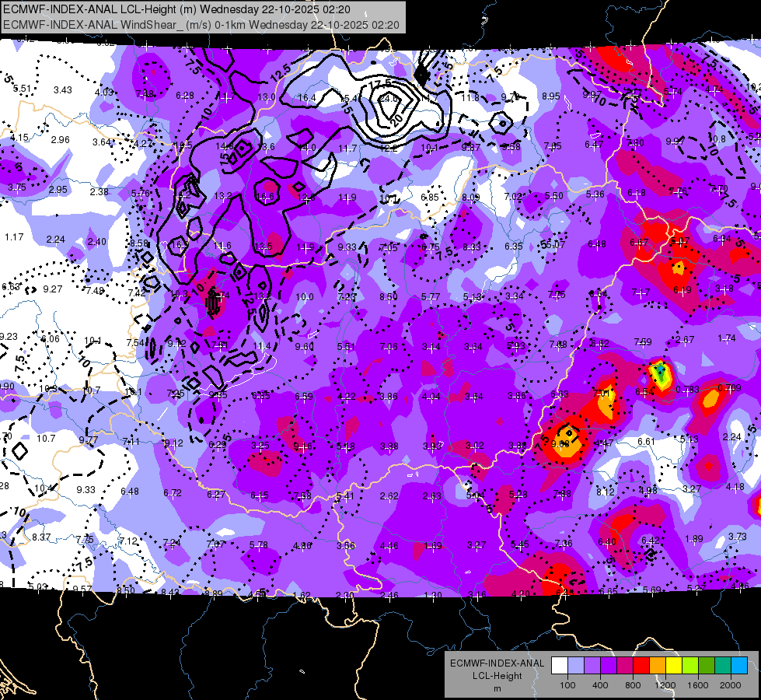The width and height of the screenshot is (761, 700).
Task: Click the '2.62' wind shear value
Action: click(389, 496)
